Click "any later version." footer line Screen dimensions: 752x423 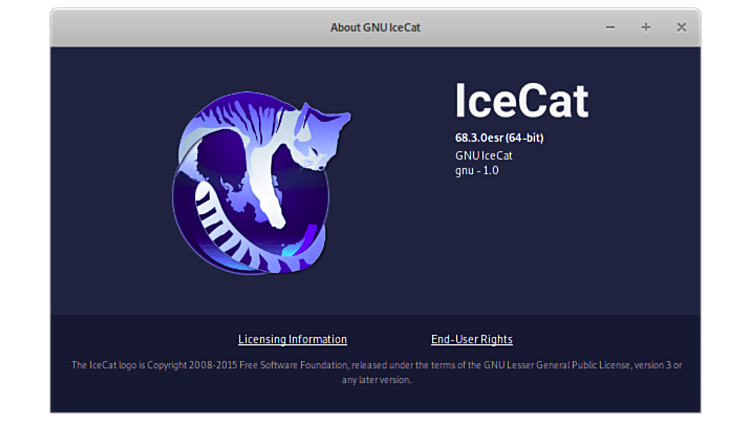(x=376, y=380)
